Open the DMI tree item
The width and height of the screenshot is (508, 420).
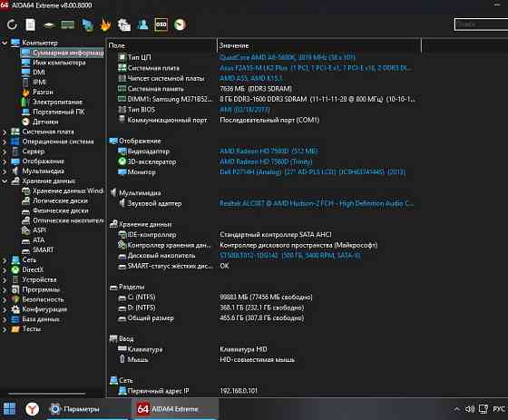[x=39, y=72]
